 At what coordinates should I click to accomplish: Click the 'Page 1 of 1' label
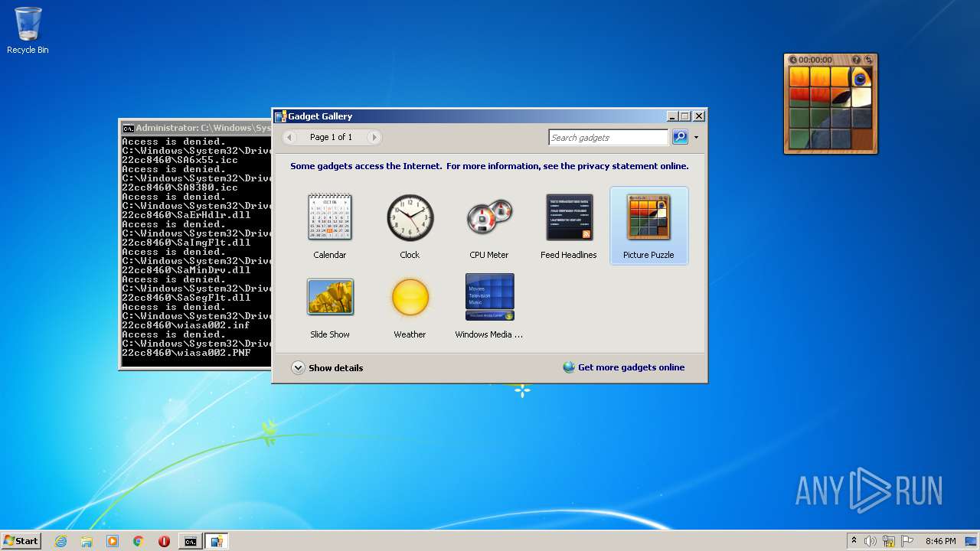tap(332, 137)
